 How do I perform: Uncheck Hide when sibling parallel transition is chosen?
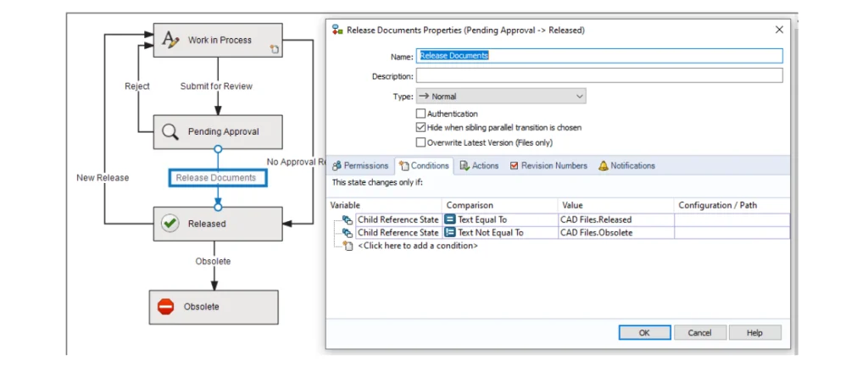[x=420, y=128]
